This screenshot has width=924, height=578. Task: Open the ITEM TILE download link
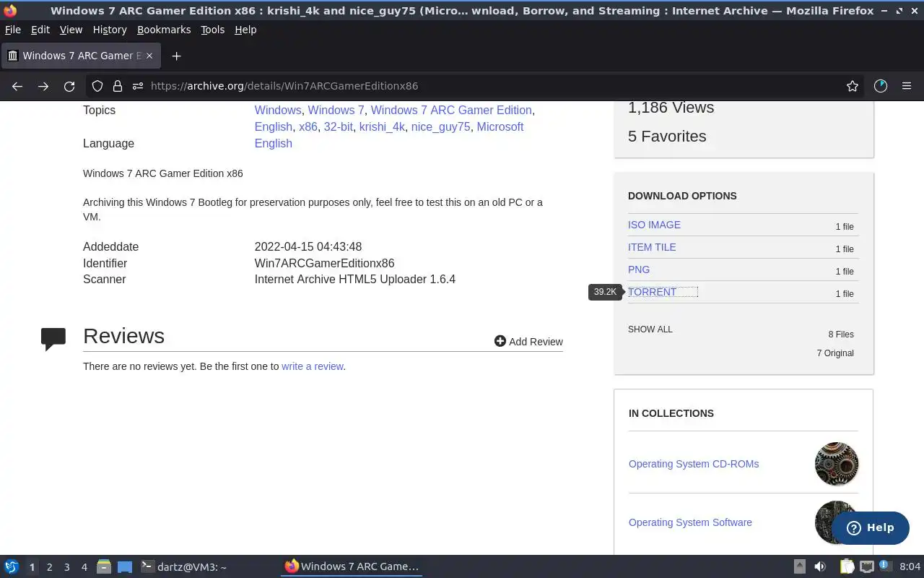[x=652, y=247]
